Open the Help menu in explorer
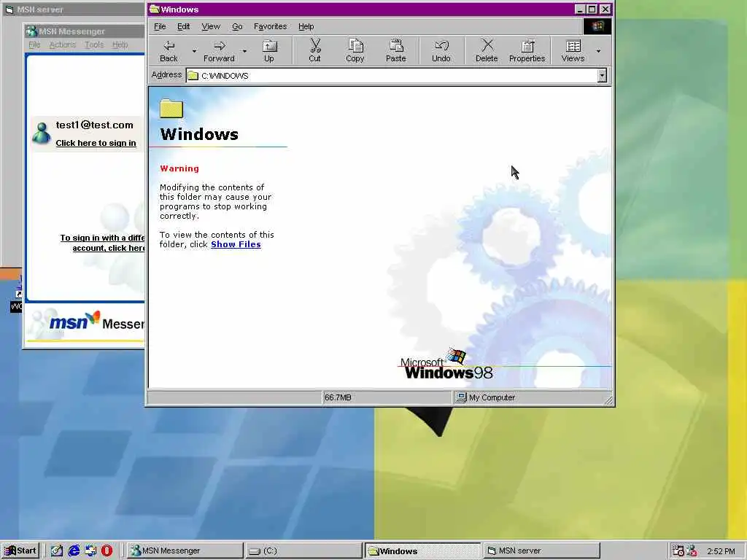 coord(306,27)
